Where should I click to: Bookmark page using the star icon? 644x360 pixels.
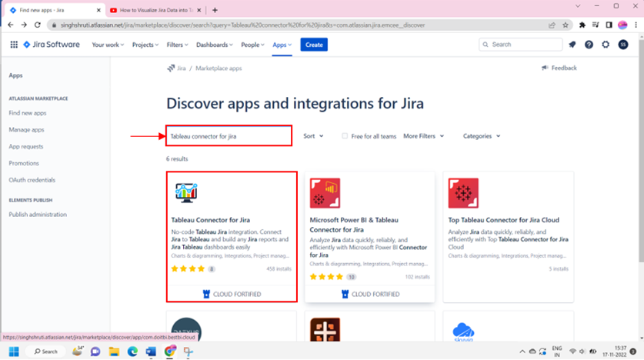click(x=566, y=25)
